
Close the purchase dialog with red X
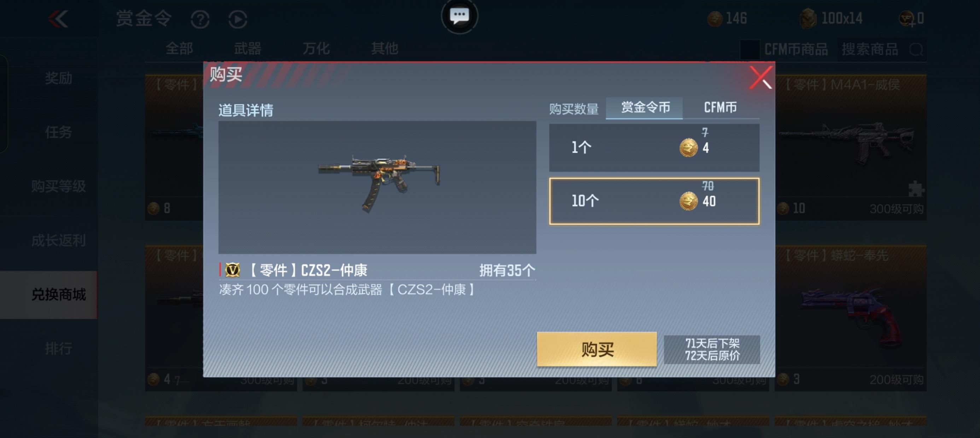click(760, 78)
